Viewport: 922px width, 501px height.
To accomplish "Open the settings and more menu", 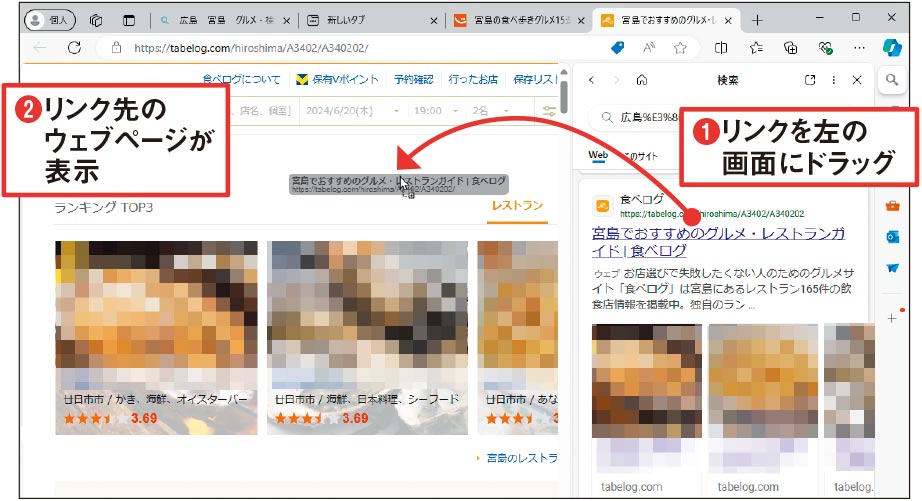I will click(x=860, y=48).
